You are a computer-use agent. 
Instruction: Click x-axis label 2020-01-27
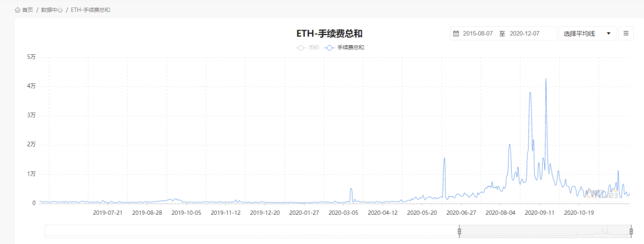pos(304,213)
